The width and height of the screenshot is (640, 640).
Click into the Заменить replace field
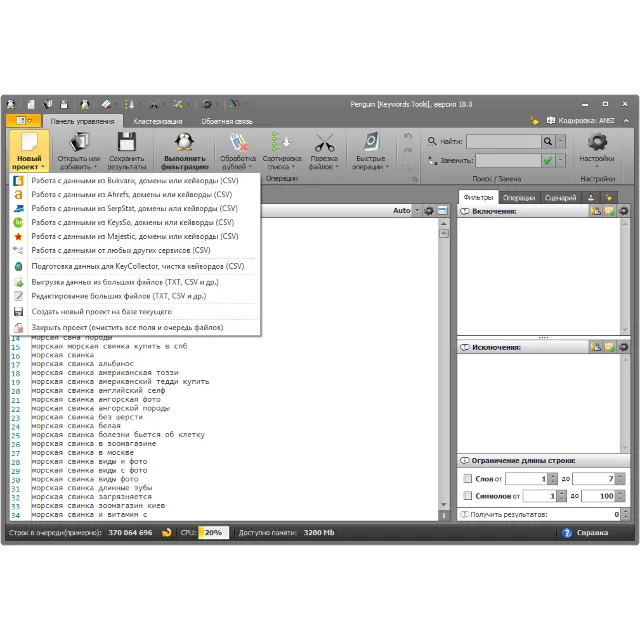tap(508, 161)
